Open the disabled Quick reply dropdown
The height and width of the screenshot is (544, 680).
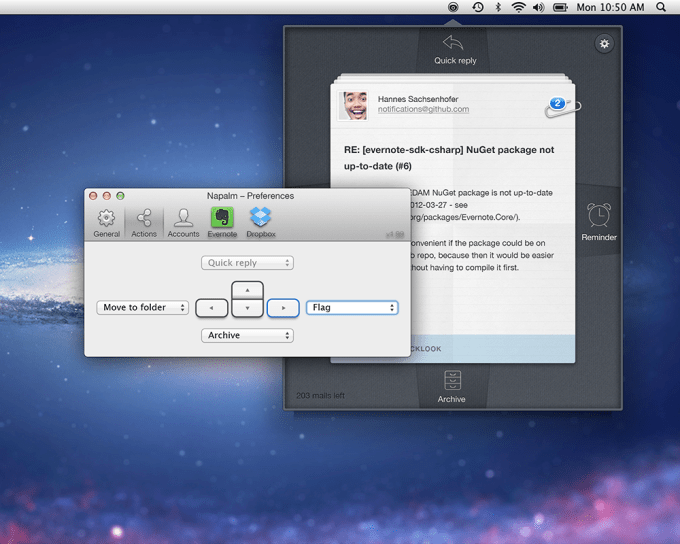[247, 263]
